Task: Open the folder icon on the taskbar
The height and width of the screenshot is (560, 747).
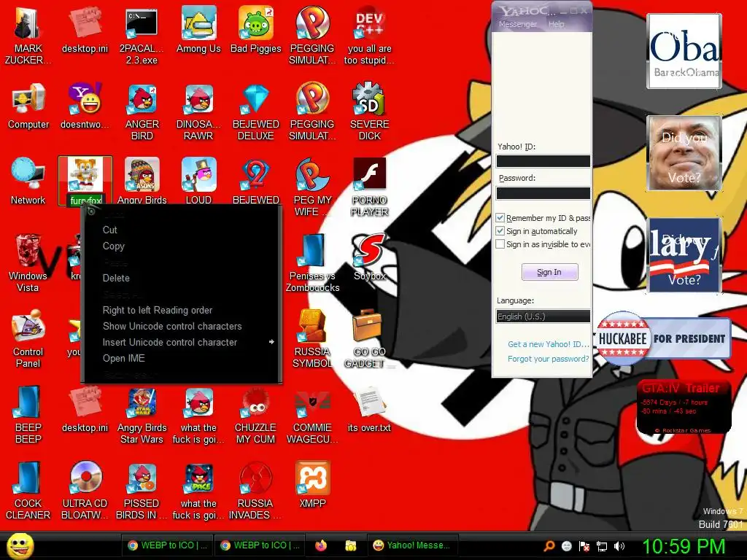Action: (351, 545)
